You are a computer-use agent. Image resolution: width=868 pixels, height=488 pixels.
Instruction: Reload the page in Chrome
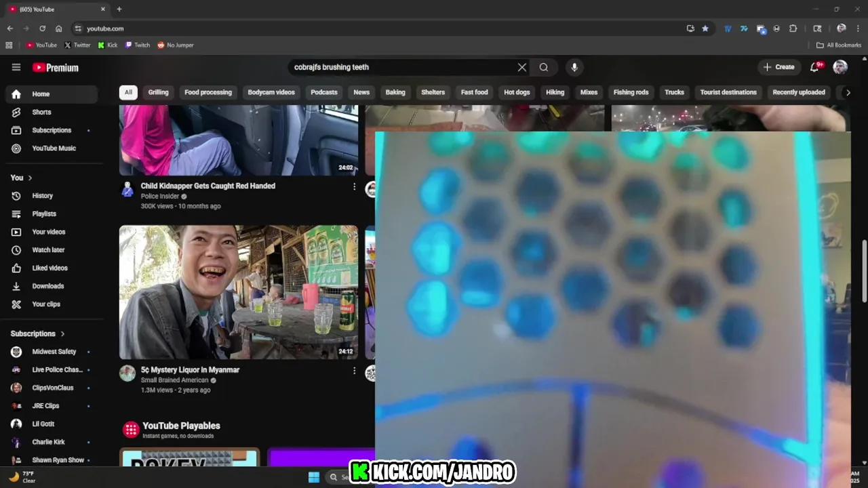pyautogui.click(x=42, y=28)
